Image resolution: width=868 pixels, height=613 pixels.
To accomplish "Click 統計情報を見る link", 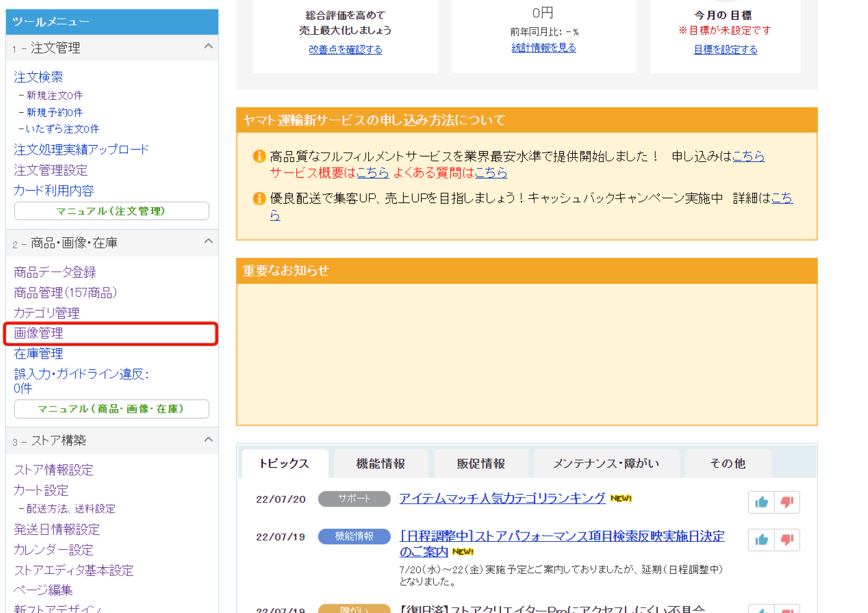I will [x=544, y=48].
